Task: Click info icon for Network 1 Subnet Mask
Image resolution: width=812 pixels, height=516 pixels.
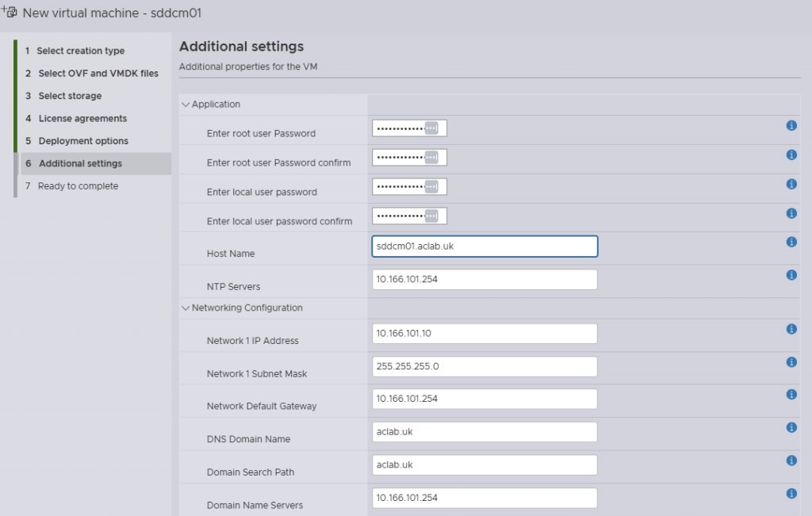Action: 791,362
